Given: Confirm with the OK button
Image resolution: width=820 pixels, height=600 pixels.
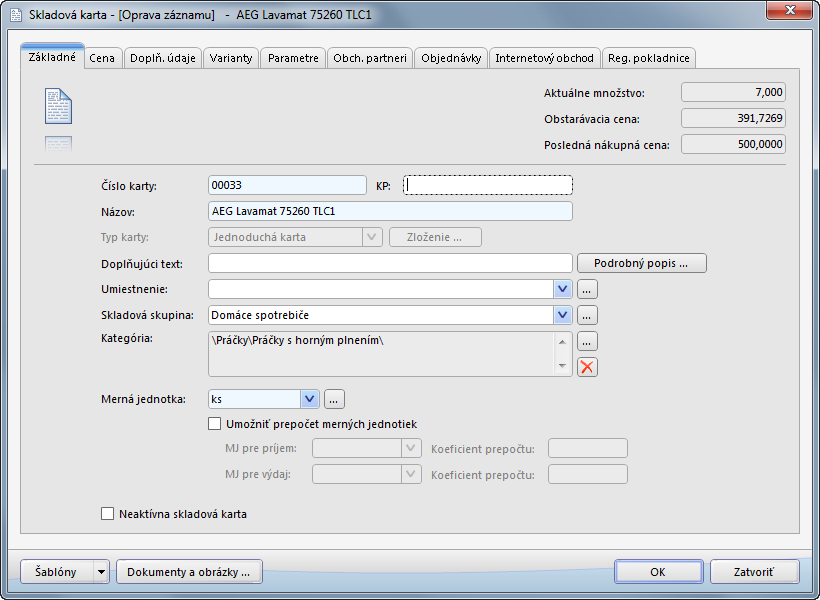Looking at the screenshot, I should coord(658,572).
